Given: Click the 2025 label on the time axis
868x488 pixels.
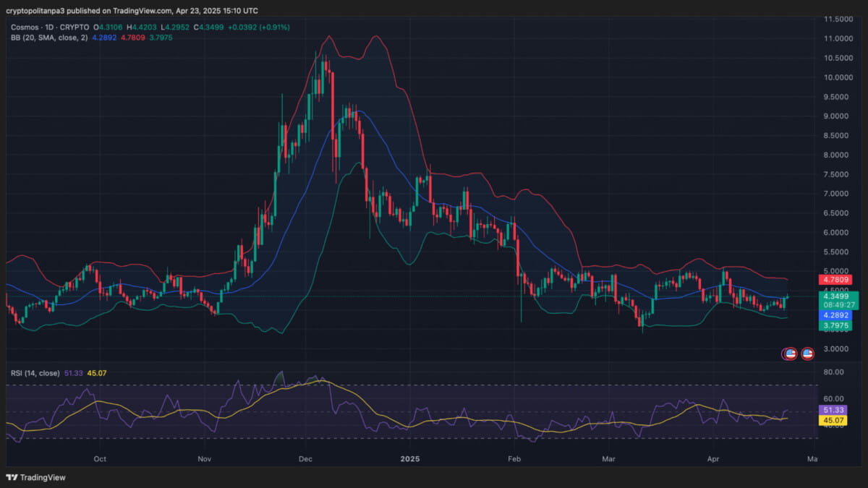Looking at the screenshot, I should coord(410,458).
